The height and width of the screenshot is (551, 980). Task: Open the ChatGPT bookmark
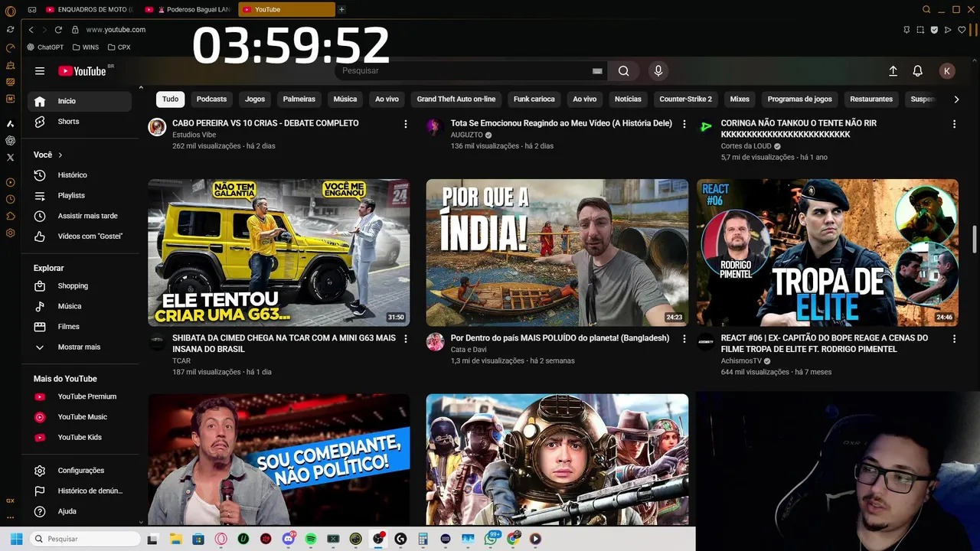click(45, 47)
